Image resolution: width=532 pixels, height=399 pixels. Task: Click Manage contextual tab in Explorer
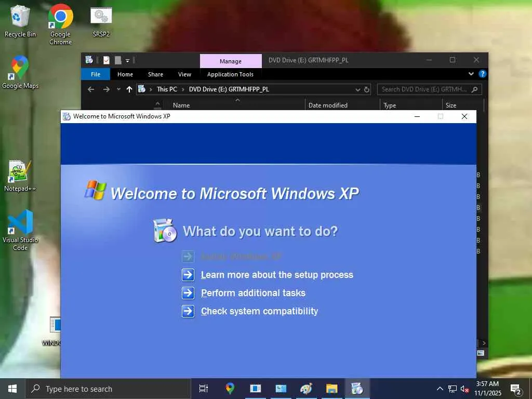[x=231, y=61]
